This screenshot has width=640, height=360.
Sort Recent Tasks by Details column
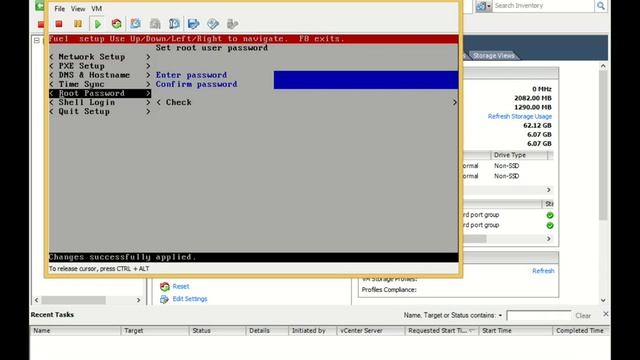pyautogui.click(x=267, y=331)
